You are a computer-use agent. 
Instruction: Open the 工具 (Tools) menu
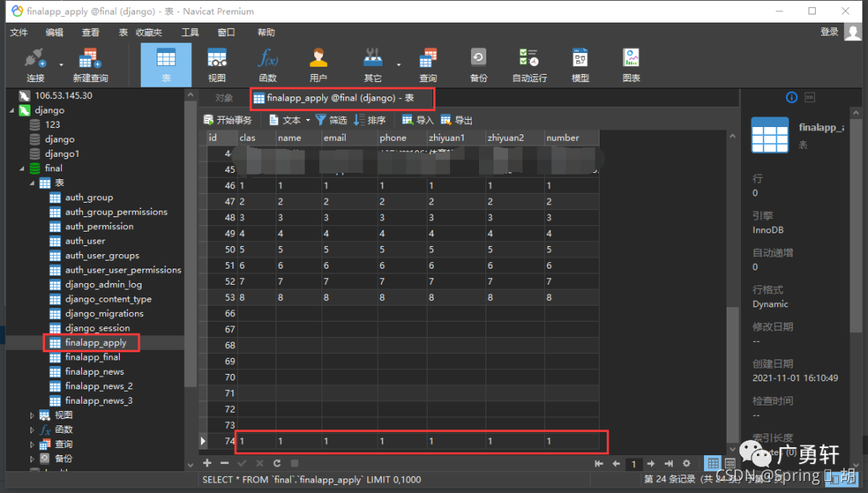click(x=190, y=32)
